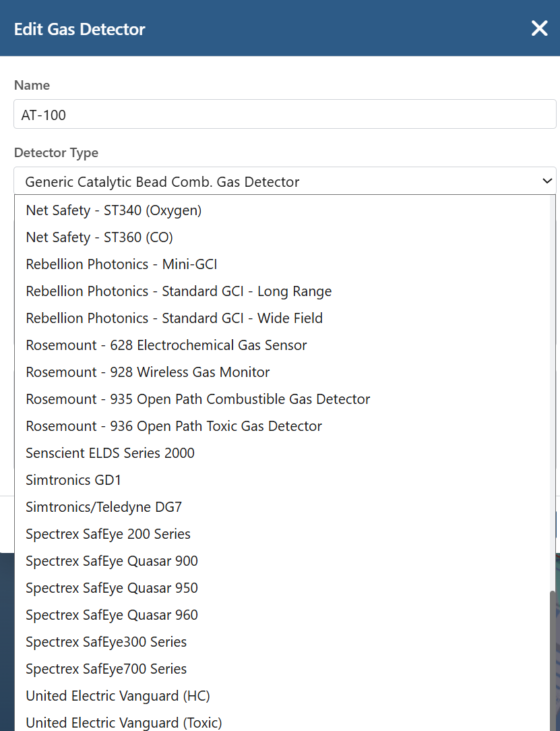Choose Rosemount - 936 Open Path Toxic Gas Detector

click(x=282, y=426)
